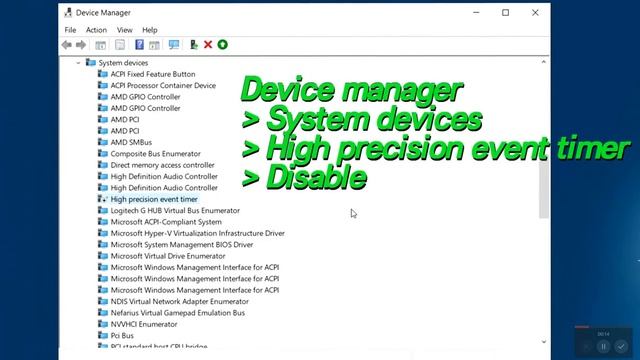Click the red X Uninstall device icon

point(208,44)
